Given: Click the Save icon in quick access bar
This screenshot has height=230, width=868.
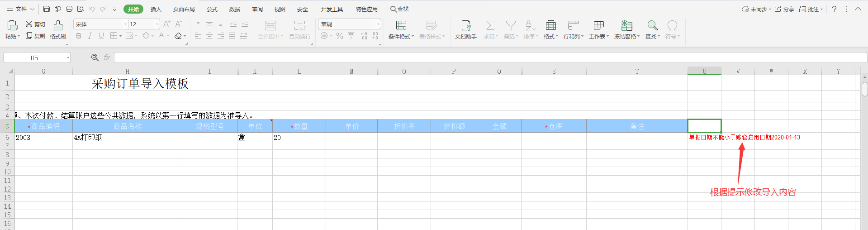Looking at the screenshot, I should (x=47, y=9).
